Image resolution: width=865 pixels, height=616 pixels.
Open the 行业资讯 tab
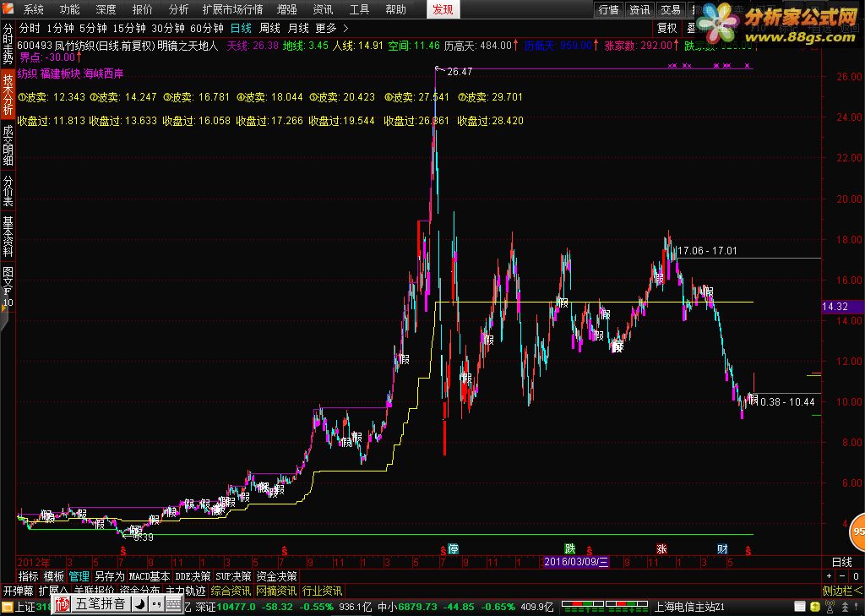(322, 591)
